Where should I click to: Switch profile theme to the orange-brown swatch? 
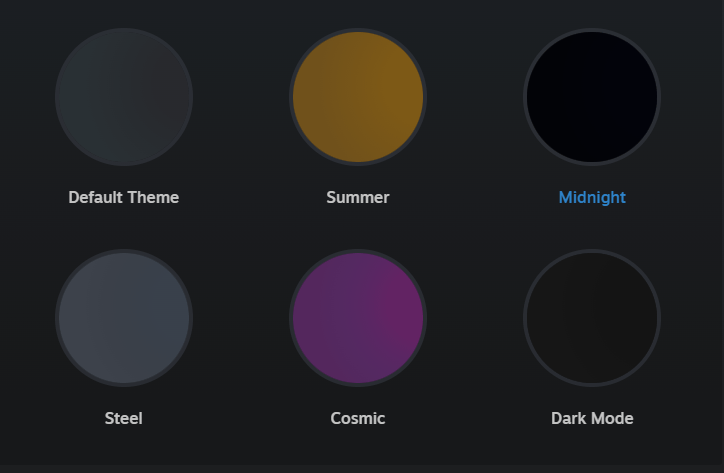[358, 97]
